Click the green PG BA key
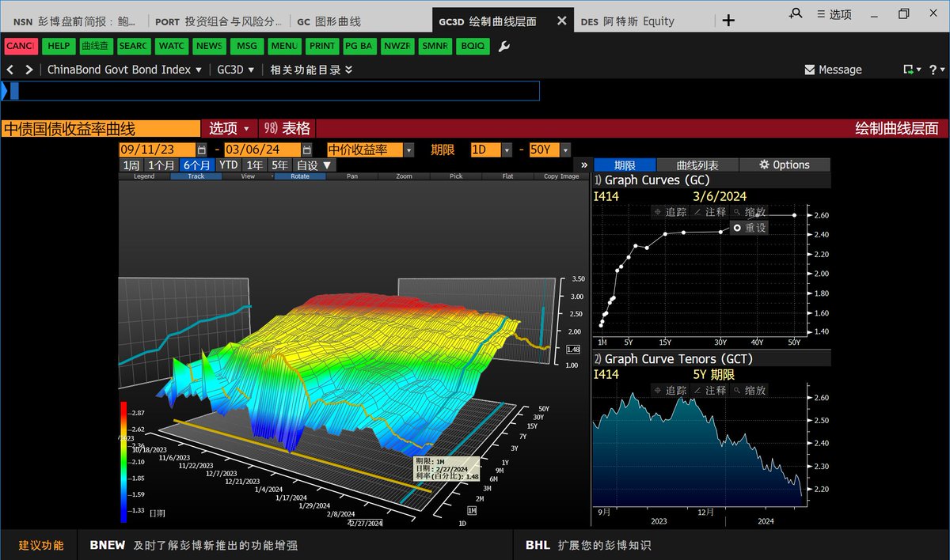This screenshot has width=950, height=560. point(361,47)
